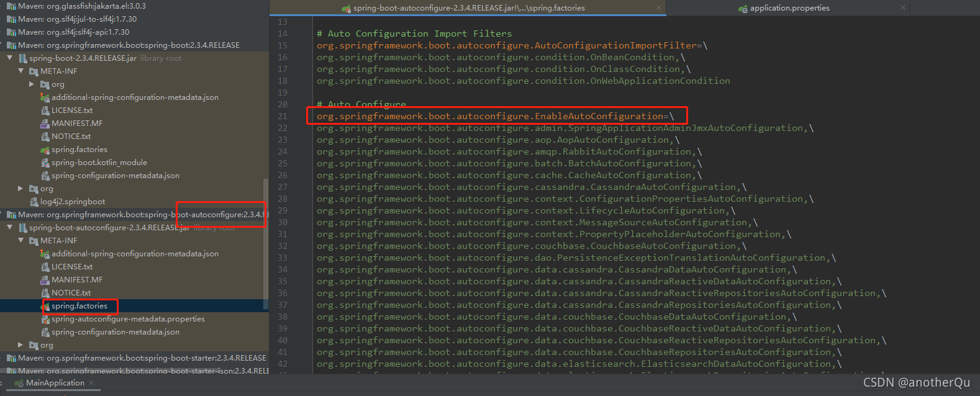Click folder icon of spring-boot META-INF

[x=34, y=71]
